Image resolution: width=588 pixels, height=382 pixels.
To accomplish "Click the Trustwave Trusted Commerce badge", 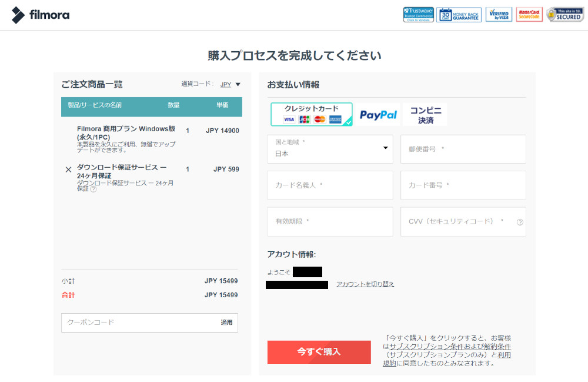I will 419,15.
